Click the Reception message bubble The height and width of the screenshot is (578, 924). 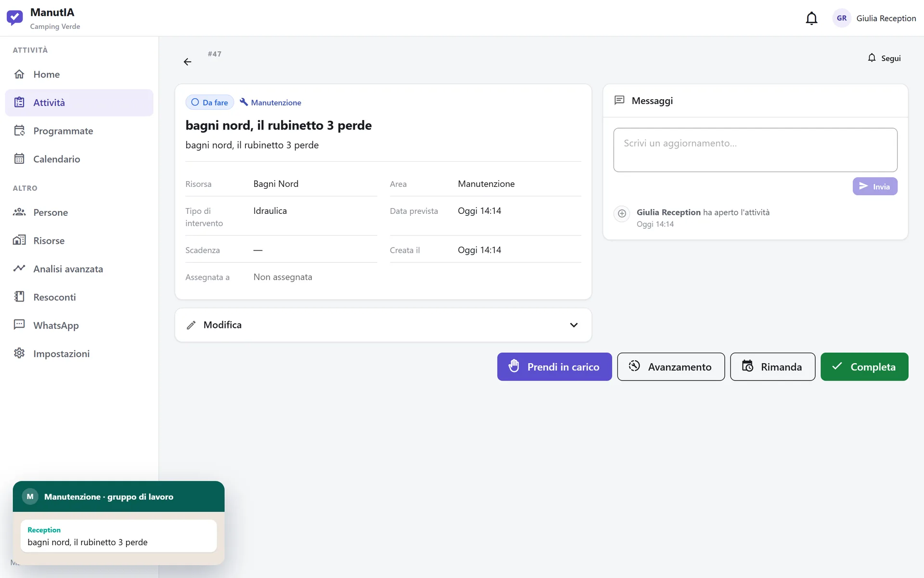[x=118, y=536]
